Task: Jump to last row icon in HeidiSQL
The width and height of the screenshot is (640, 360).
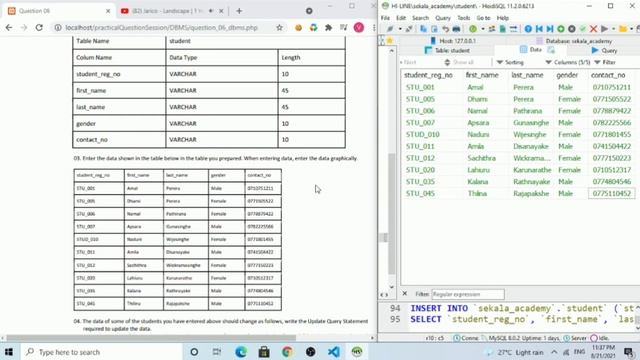Action: coord(550,29)
